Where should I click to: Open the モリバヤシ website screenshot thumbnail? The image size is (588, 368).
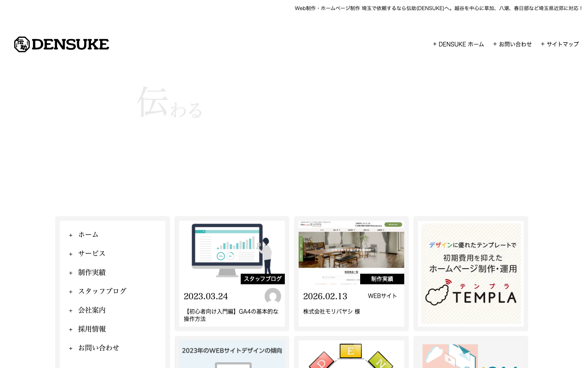[351, 252]
